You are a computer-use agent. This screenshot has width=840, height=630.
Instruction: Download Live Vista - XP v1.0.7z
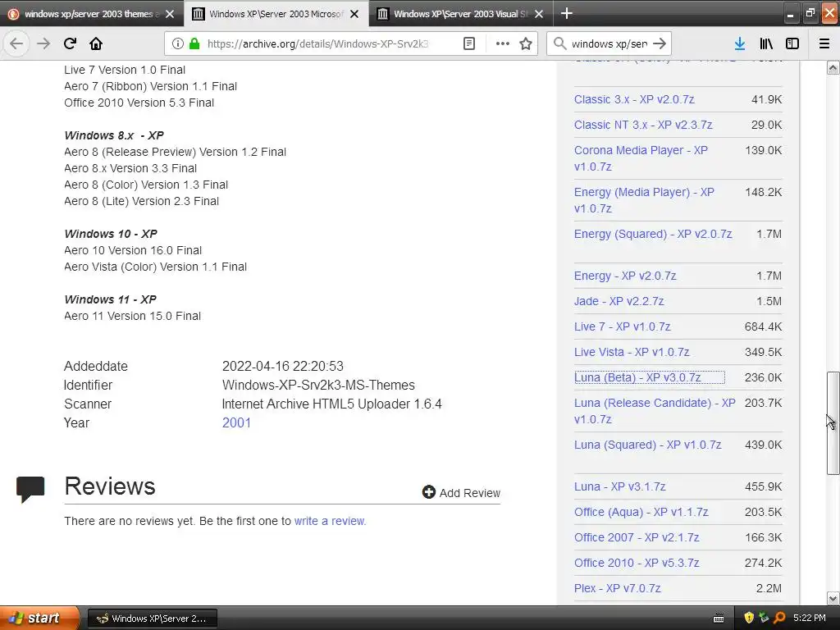(632, 352)
